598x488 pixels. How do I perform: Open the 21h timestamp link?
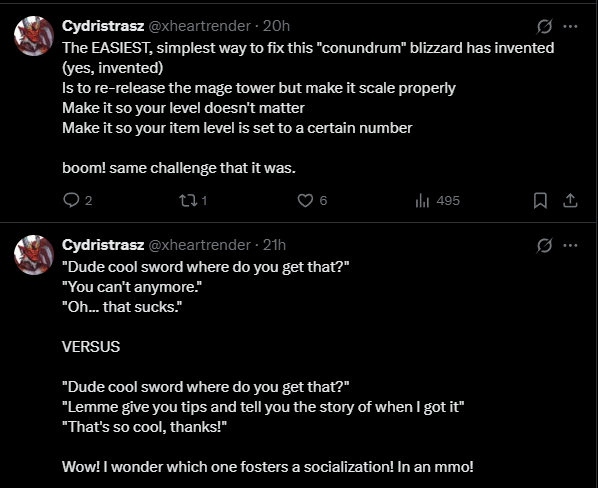point(274,245)
